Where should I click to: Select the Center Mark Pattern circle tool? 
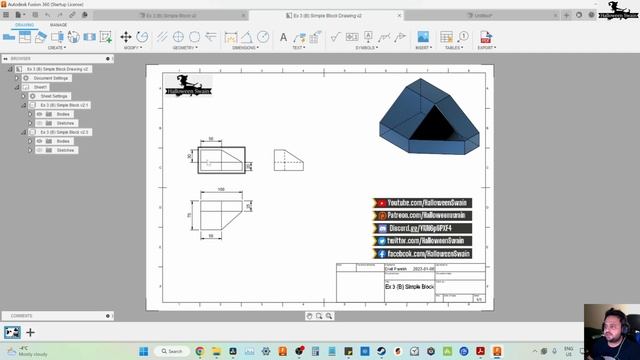[195, 37]
